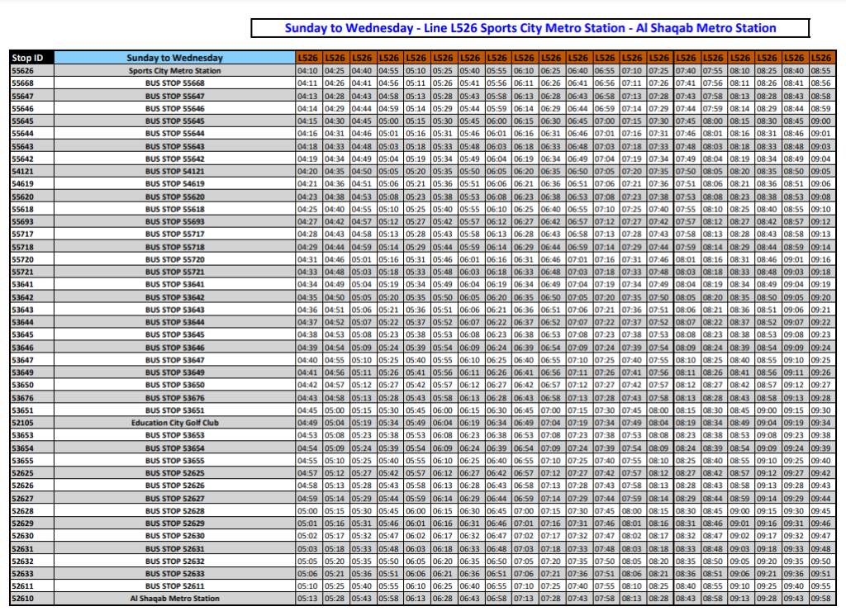Click the first L526 column header
This screenshot has height=616, width=846.
pyautogui.click(x=307, y=58)
